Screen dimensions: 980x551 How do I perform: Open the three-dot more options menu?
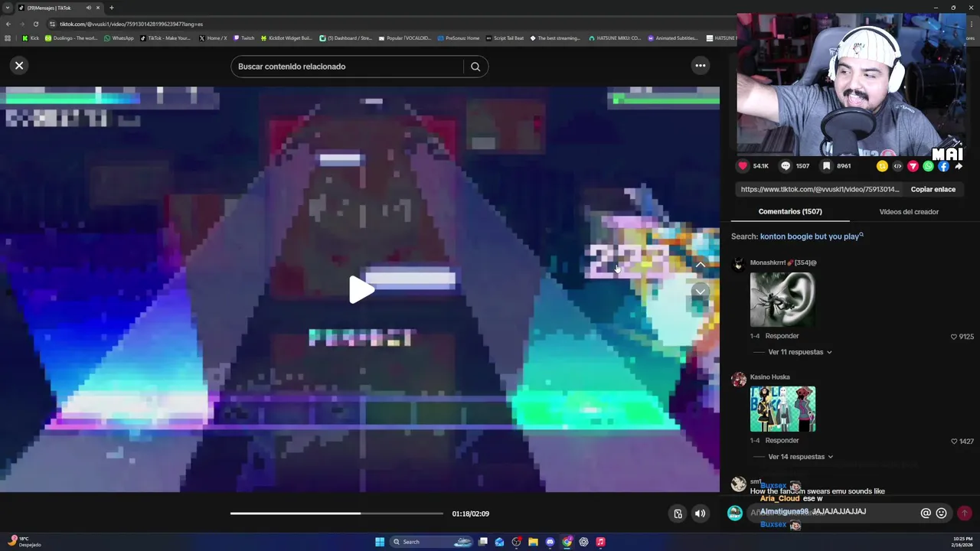click(x=700, y=66)
